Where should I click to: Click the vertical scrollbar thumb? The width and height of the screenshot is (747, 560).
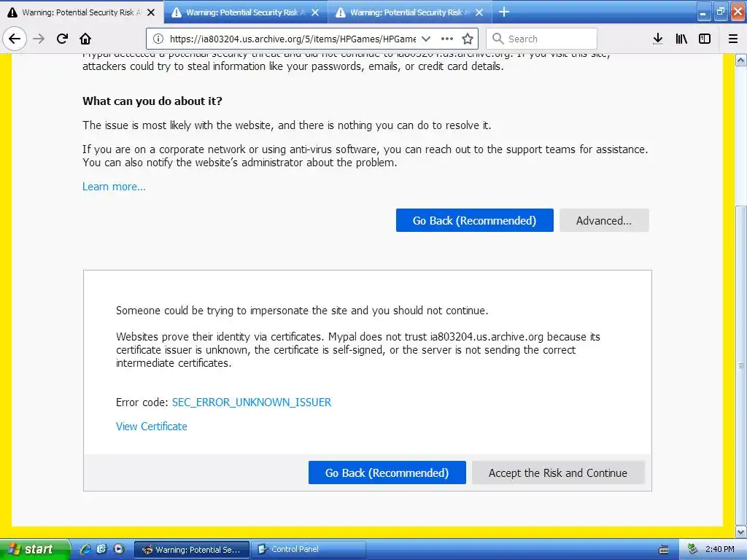(x=741, y=365)
